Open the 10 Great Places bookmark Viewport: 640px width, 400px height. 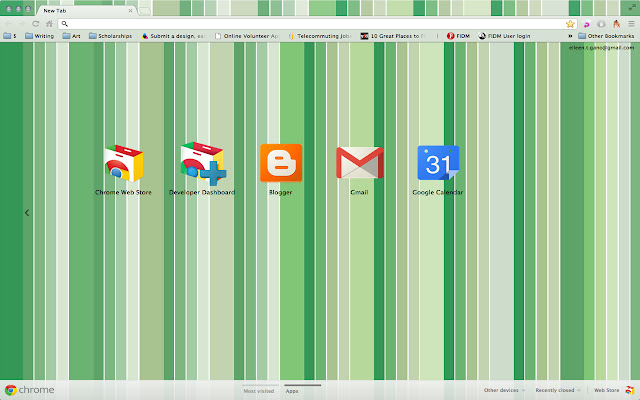click(x=393, y=36)
